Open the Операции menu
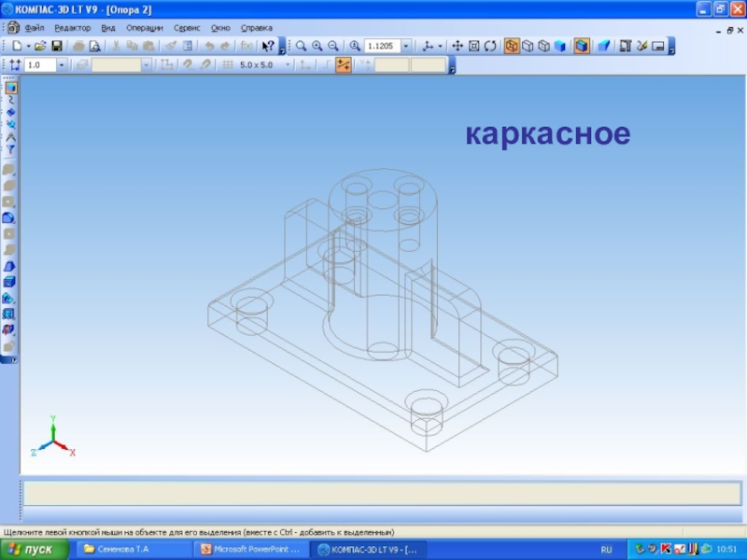The width and height of the screenshot is (747, 560). pos(145,28)
